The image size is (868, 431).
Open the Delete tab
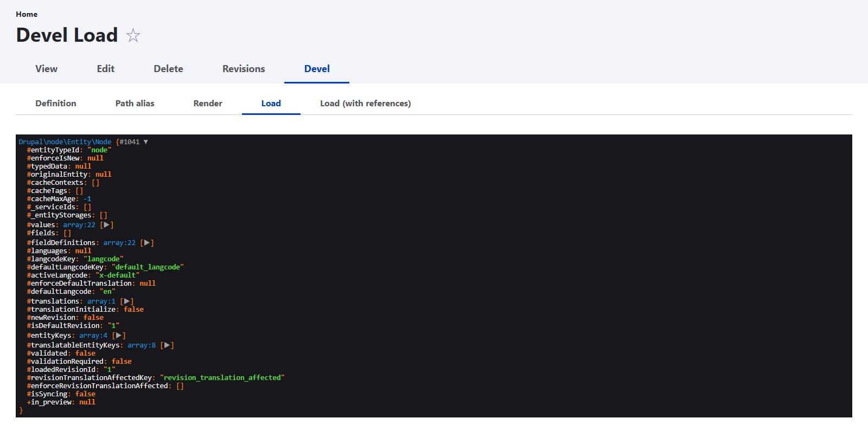[x=168, y=69]
